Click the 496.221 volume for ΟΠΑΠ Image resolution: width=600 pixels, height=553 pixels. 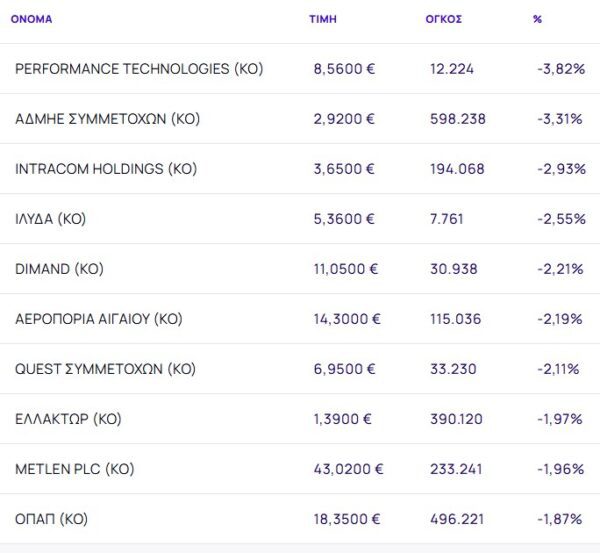pos(457,519)
